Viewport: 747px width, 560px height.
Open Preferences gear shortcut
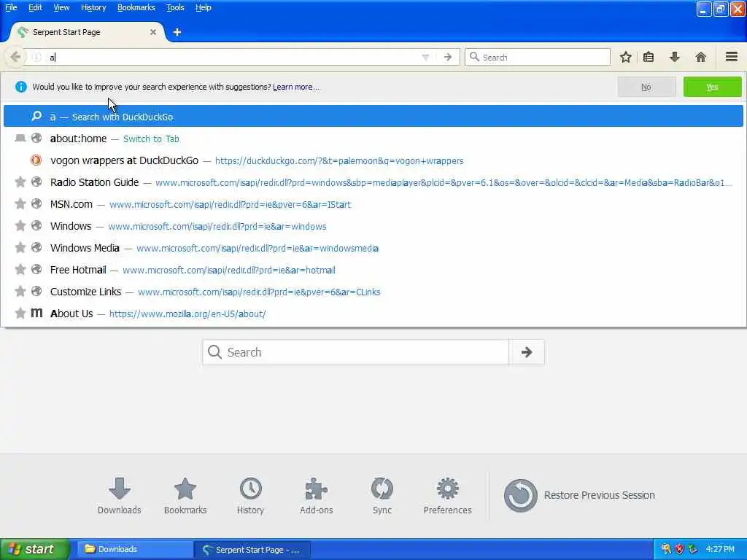click(447, 496)
